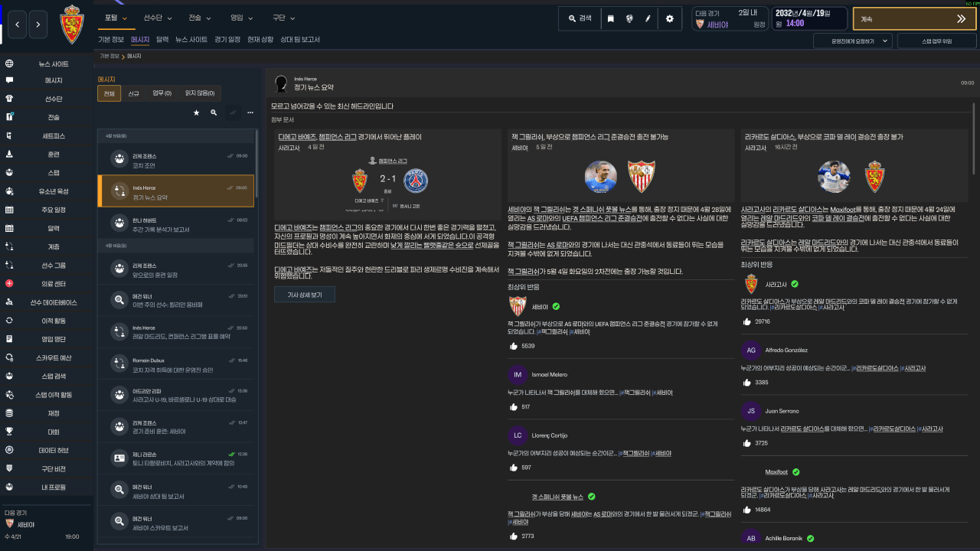Screen dimensions: 980x551
Task: Like Alfredo González's comment with 3385 likes
Action: click(746, 382)
